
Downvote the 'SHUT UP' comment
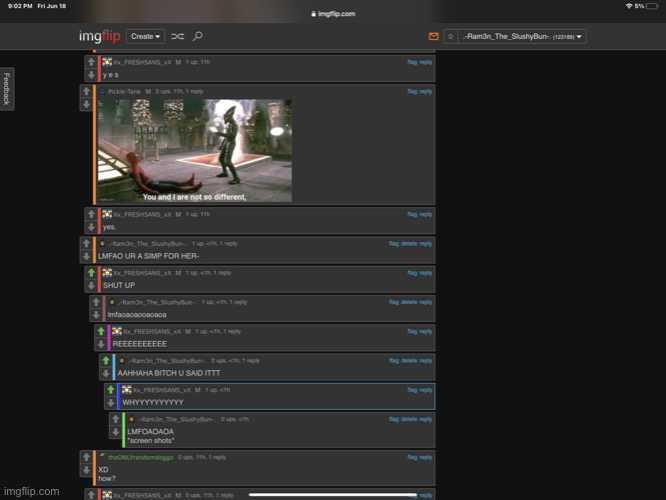(x=91, y=286)
